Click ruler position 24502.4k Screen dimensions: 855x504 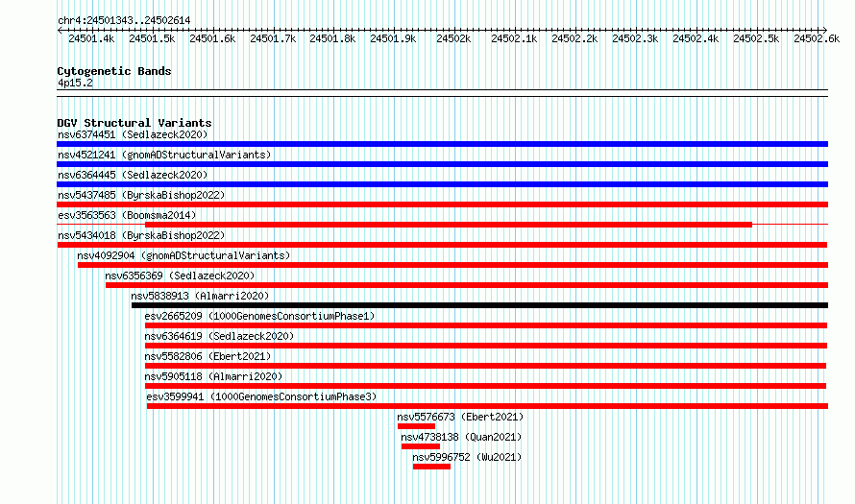pos(696,38)
